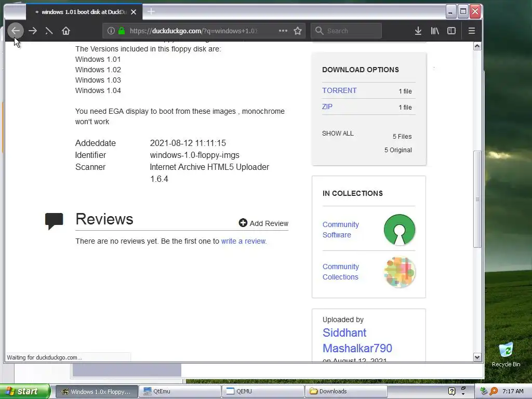Viewport: 532px width, 399px height.
Task: Click the 'Windows 1.04' list line
Action: pos(98,90)
